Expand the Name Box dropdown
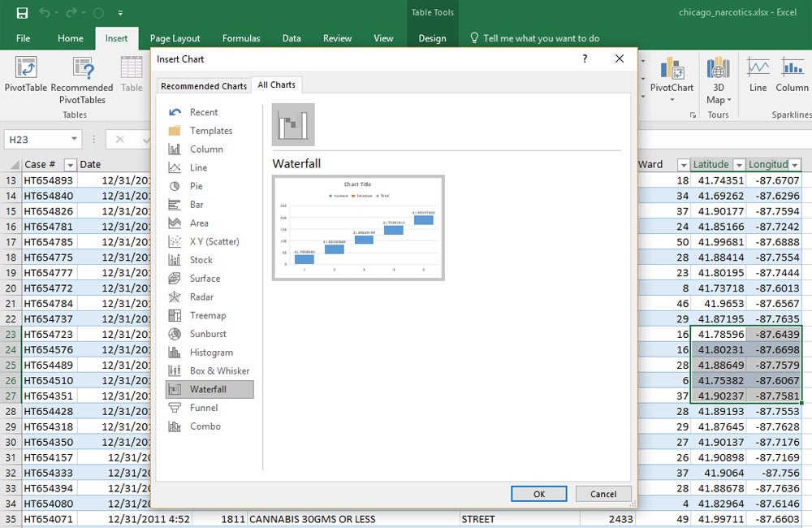Viewport: 812px width, 528px height. [74, 140]
